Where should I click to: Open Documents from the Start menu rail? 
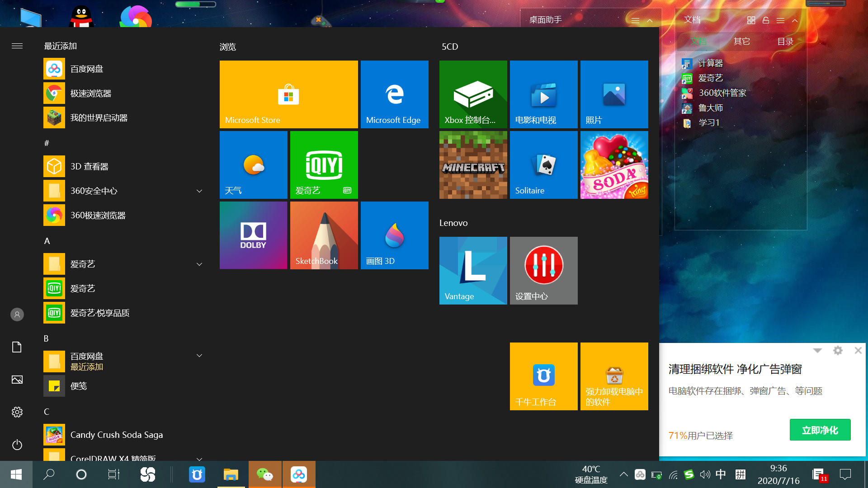pos(17,347)
